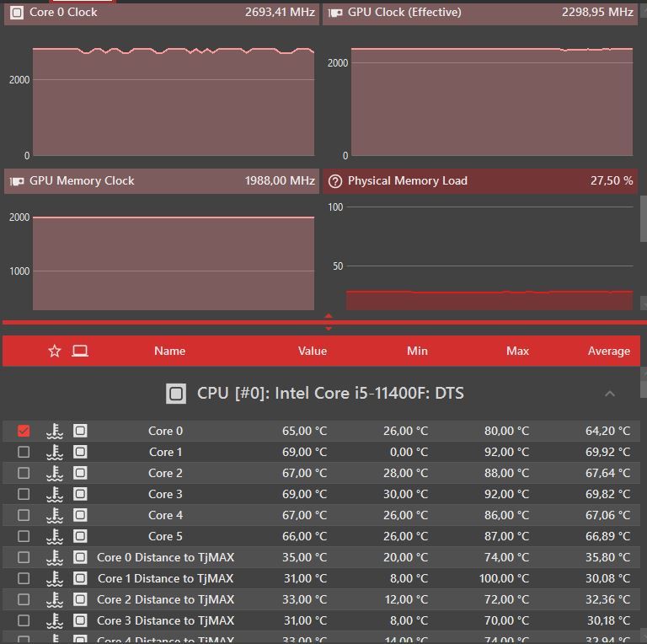The width and height of the screenshot is (647, 644).
Task: Click temperature icon for Core 3 Distance to TjMAX
Action: [x=55, y=620]
